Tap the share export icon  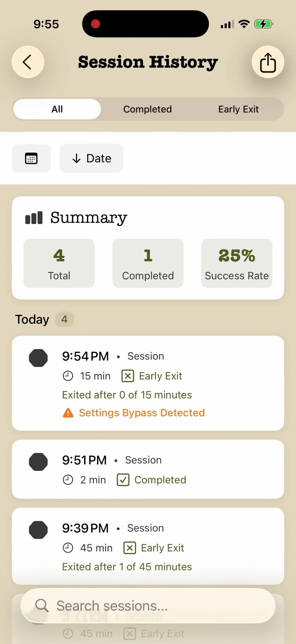(268, 62)
